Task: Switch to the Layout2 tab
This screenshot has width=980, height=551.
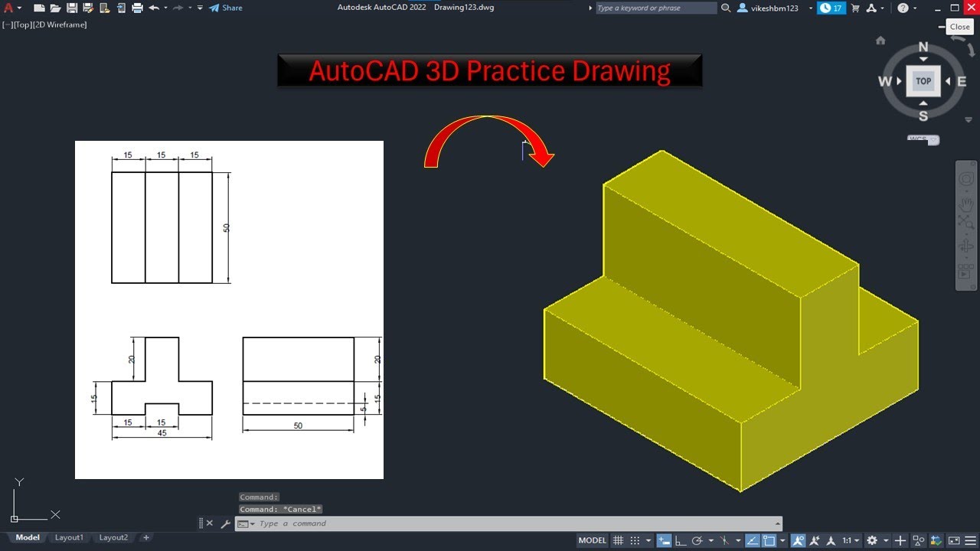Action: click(x=113, y=537)
